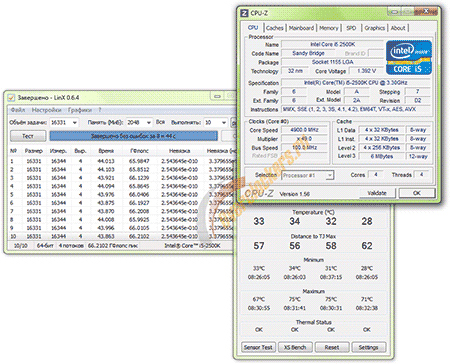Open the Настройки menu in LinX
Viewport: 450px width, 364px height.
pyautogui.click(x=46, y=110)
